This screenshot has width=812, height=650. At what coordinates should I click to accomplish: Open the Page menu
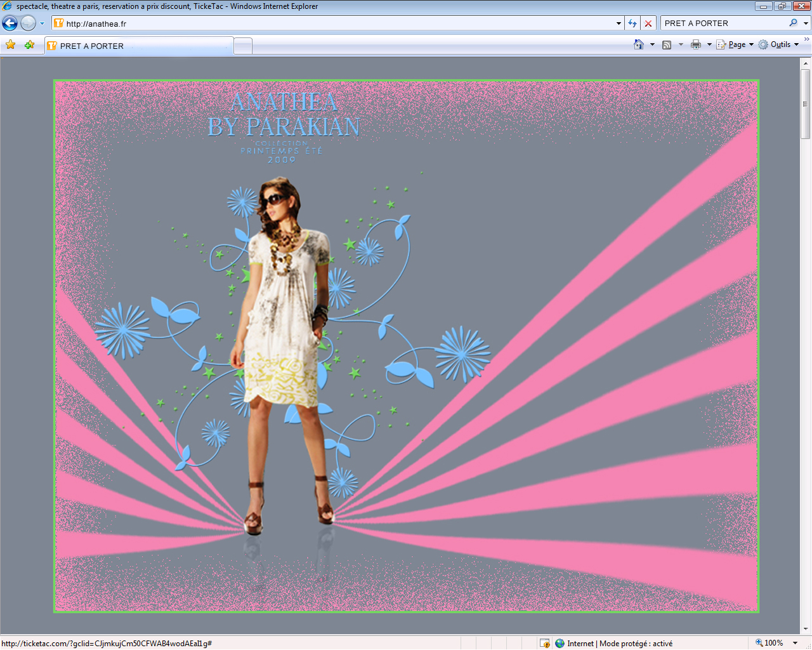[735, 44]
